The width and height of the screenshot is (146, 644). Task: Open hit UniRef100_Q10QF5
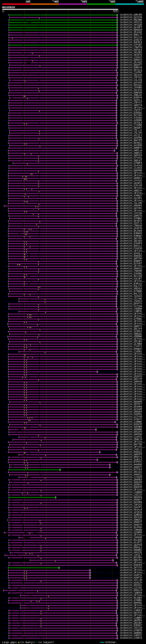tap(131, 27)
